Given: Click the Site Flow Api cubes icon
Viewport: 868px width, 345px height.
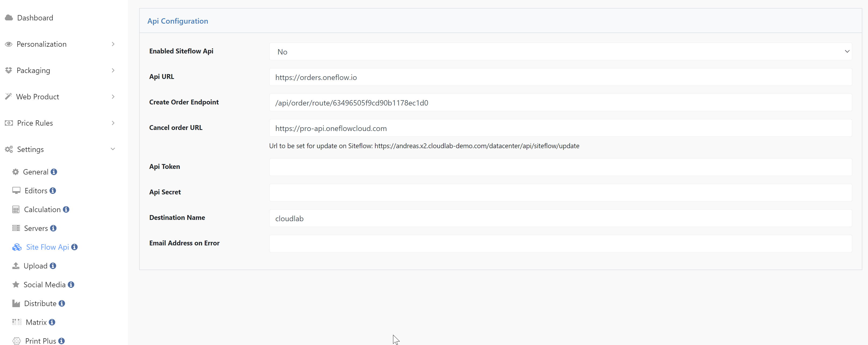Looking at the screenshot, I should [x=17, y=247].
